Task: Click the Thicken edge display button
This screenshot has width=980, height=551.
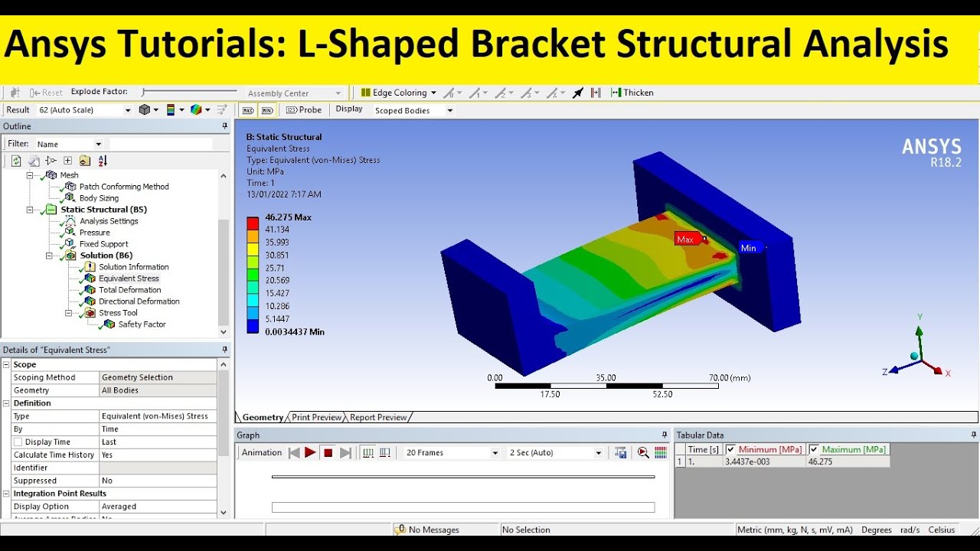Action: 632,93
